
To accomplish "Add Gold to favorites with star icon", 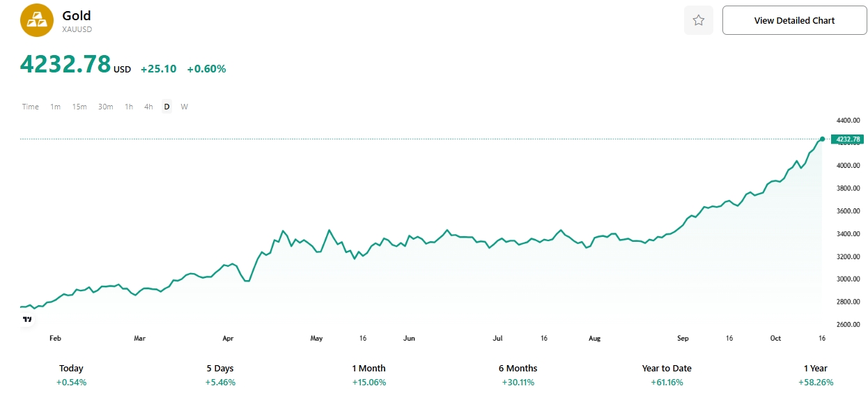I will tap(699, 20).
